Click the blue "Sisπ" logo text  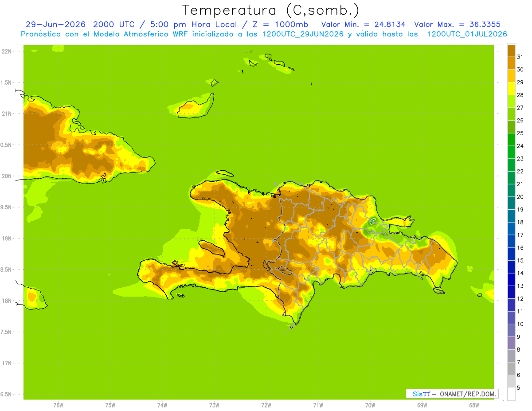tap(421, 394)
